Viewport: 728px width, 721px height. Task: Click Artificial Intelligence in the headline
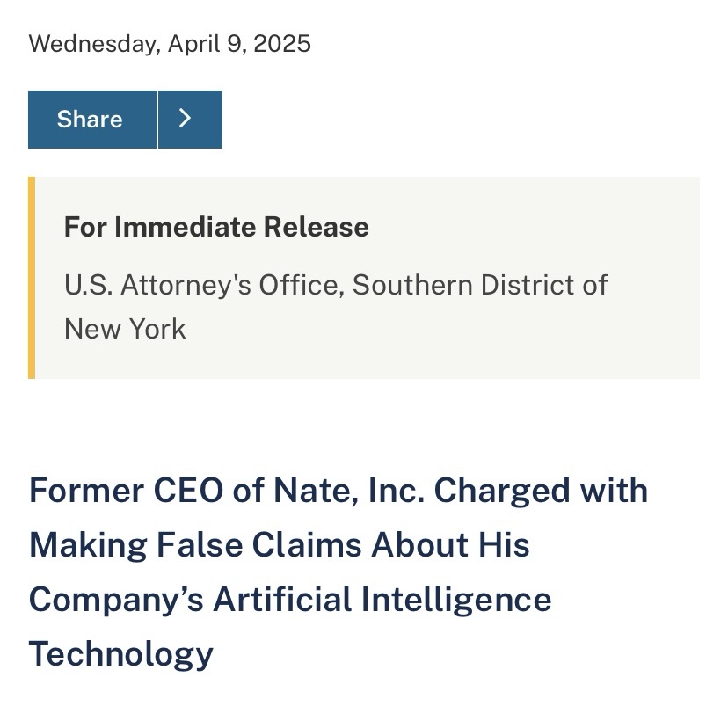point(382,599)
